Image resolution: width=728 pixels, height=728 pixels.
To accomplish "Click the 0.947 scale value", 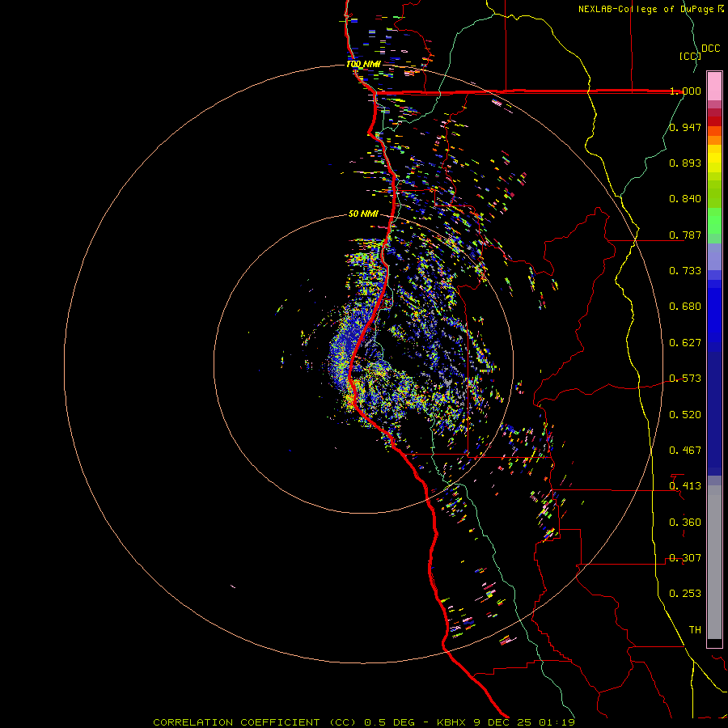I will (685, 127).
